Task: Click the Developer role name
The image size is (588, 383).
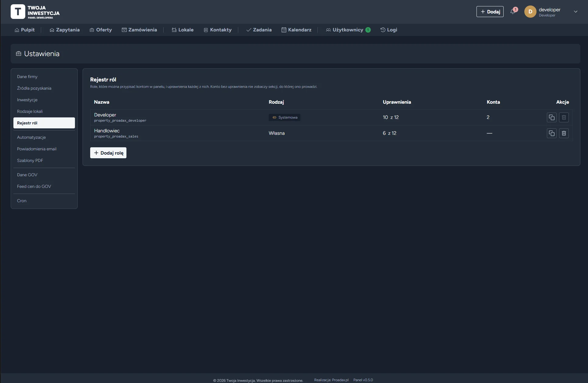Action: point(105,115)
